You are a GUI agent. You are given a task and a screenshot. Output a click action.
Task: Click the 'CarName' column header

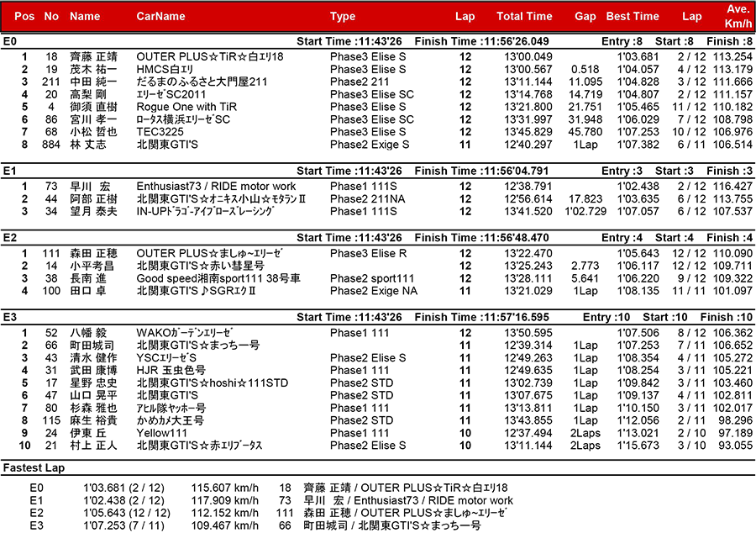pos(160,17)
